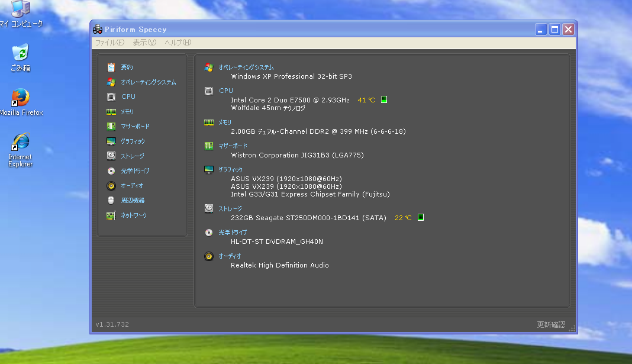This screenshot has height=364, width=632.
Task: Click グラフィック heading link in summary
Action: tap(231, 170)
